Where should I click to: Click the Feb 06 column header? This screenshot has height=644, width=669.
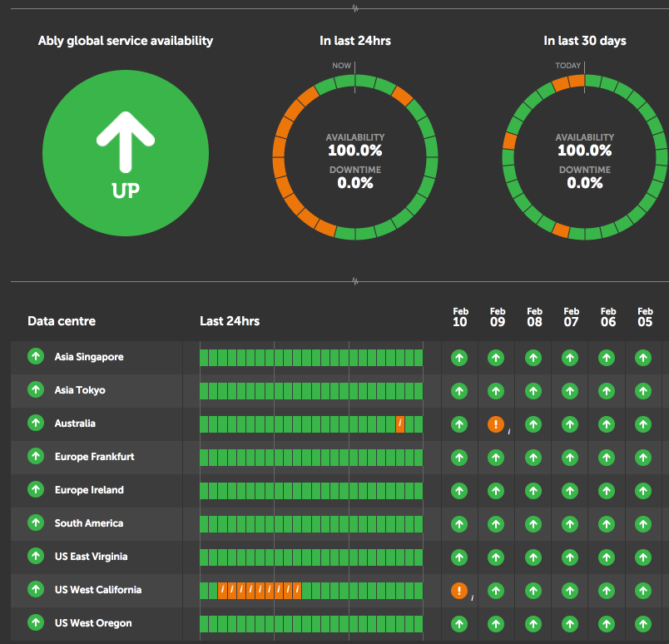pos(608,317)
